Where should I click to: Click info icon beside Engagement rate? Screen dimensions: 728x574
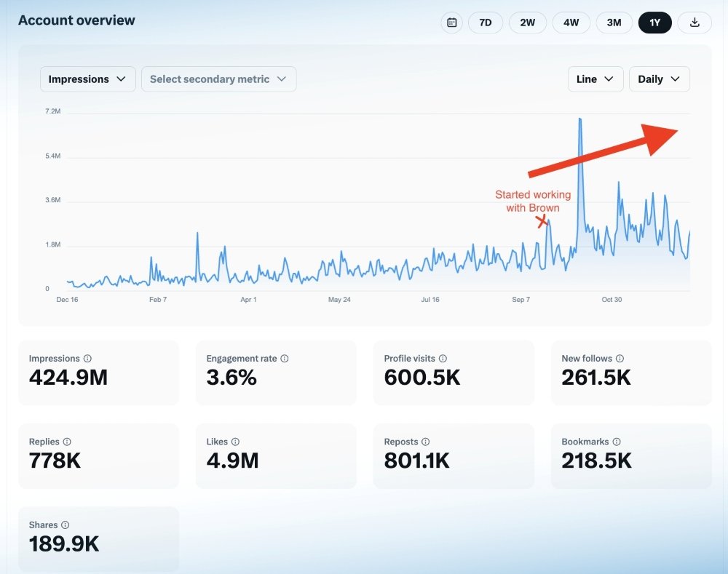click(x=285, y=359)
